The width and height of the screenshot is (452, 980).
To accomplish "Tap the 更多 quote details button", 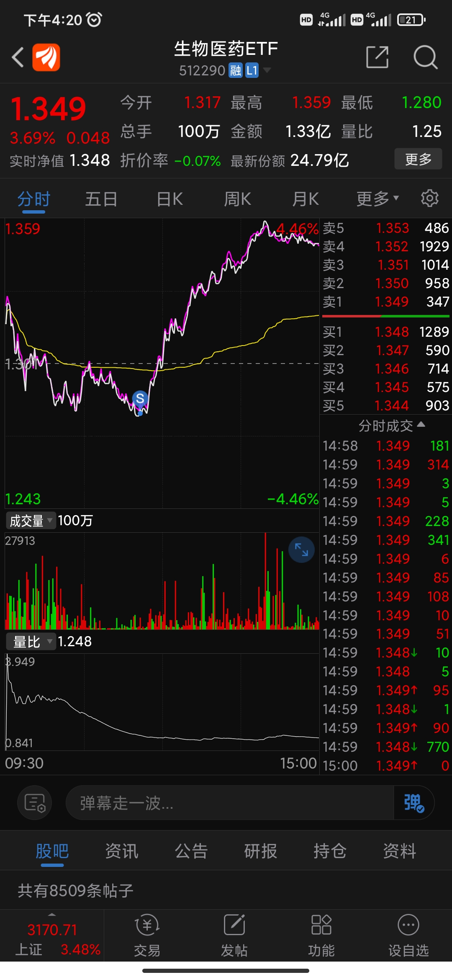I will [418, 159].
